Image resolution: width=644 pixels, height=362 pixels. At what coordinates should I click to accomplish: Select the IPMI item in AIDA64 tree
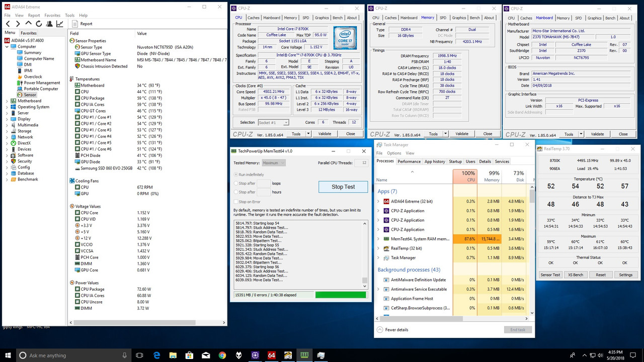(x=28, y=71)
